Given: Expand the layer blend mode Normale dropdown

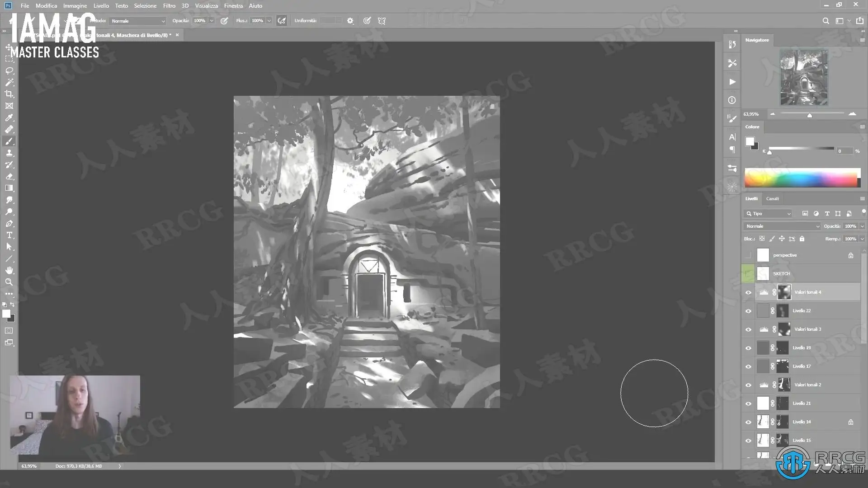Looking at the screenshot, I should [x=782, y=226].
